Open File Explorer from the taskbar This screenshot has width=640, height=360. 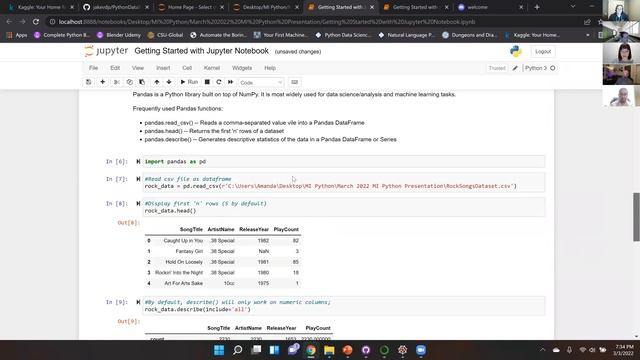(329, 350)
